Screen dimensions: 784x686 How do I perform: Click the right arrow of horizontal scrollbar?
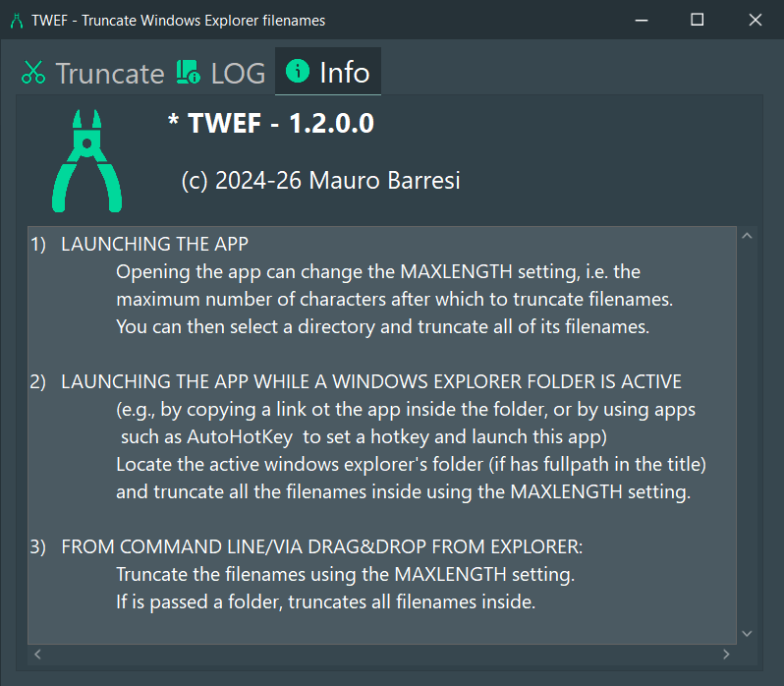coord(726,654)
